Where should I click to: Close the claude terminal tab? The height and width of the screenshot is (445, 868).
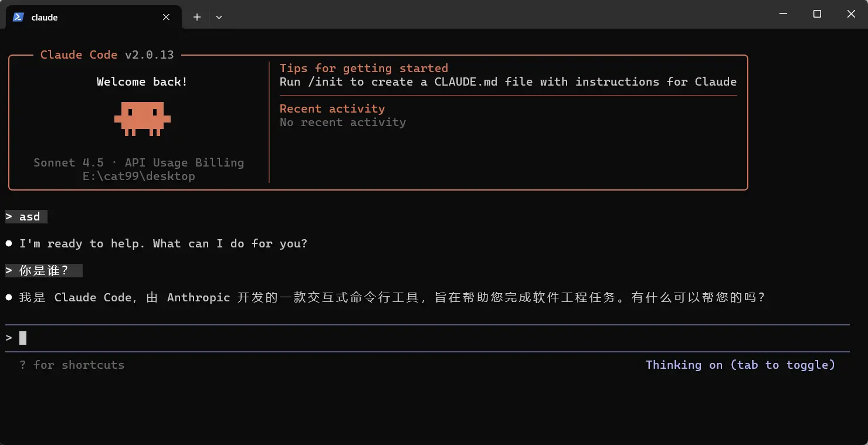click(x=166, y=17)
